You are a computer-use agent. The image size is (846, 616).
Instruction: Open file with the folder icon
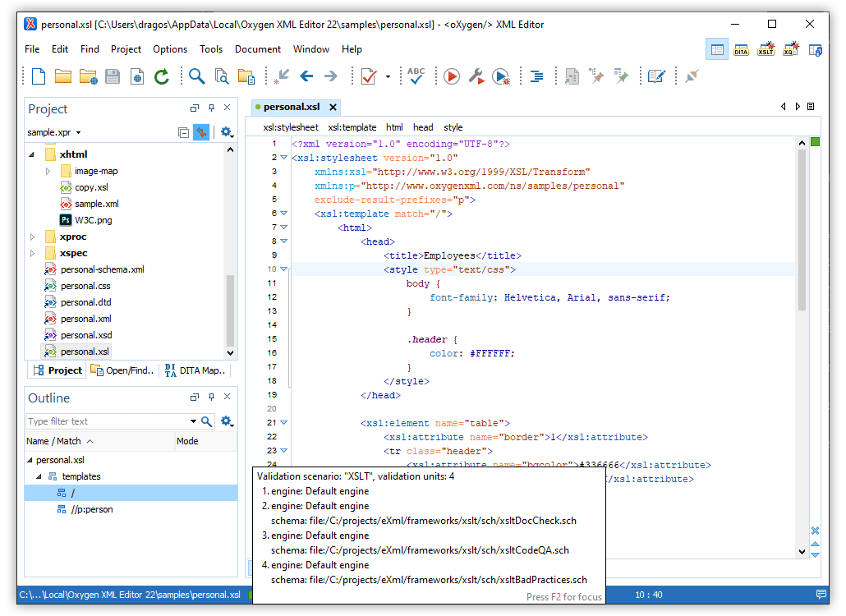tap(63, 76)
